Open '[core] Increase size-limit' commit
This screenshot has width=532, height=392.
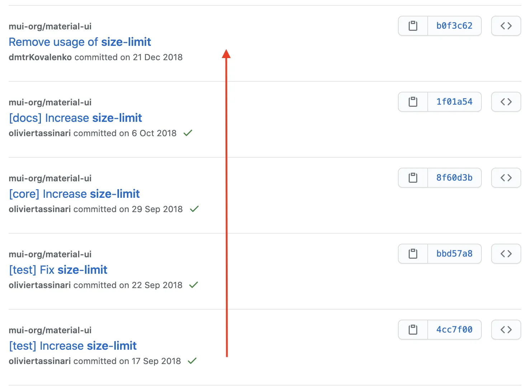(x=74, y=194)
